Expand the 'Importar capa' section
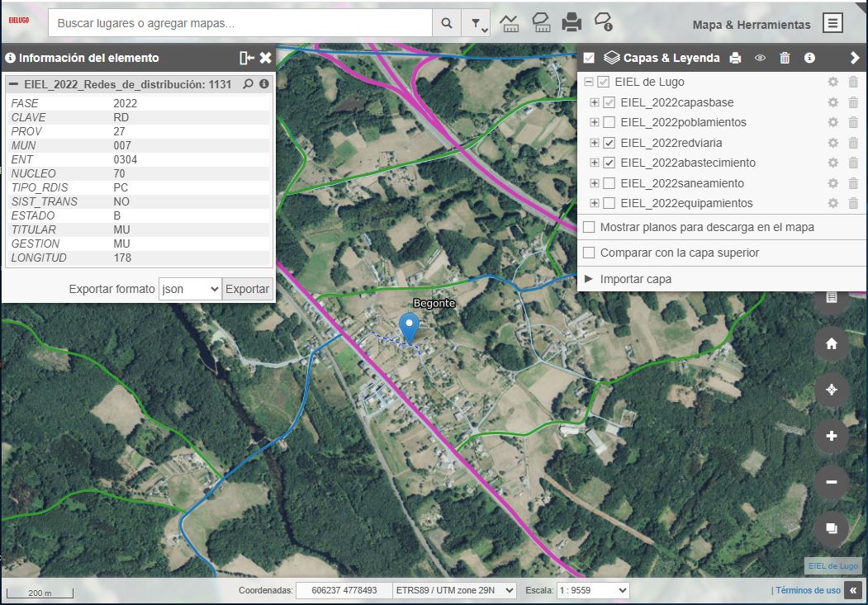The height and width of the screenshot is (605, 868). click(x=589, y=279)
